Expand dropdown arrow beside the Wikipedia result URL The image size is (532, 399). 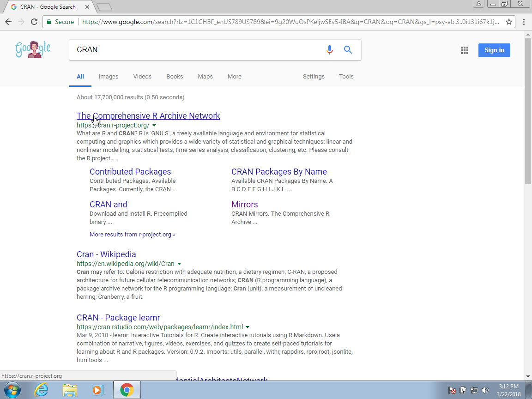(x=179, y=264)
